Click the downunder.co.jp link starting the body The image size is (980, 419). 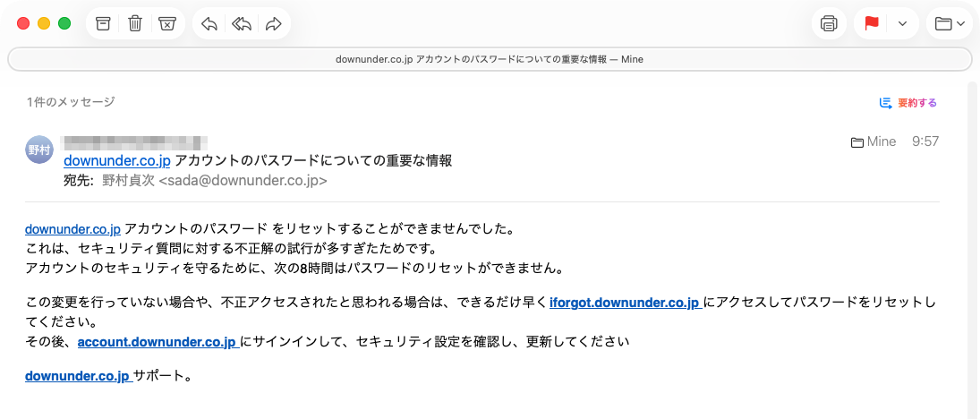point(72,228)
